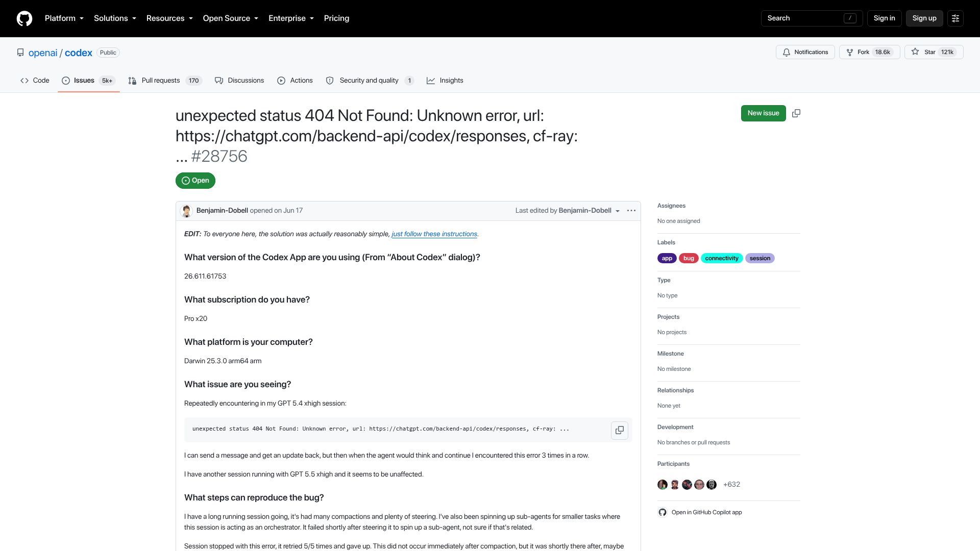Screen dimensions: 980x551
Task: Click the lavender 'session' label
Action: coord(759,258)
